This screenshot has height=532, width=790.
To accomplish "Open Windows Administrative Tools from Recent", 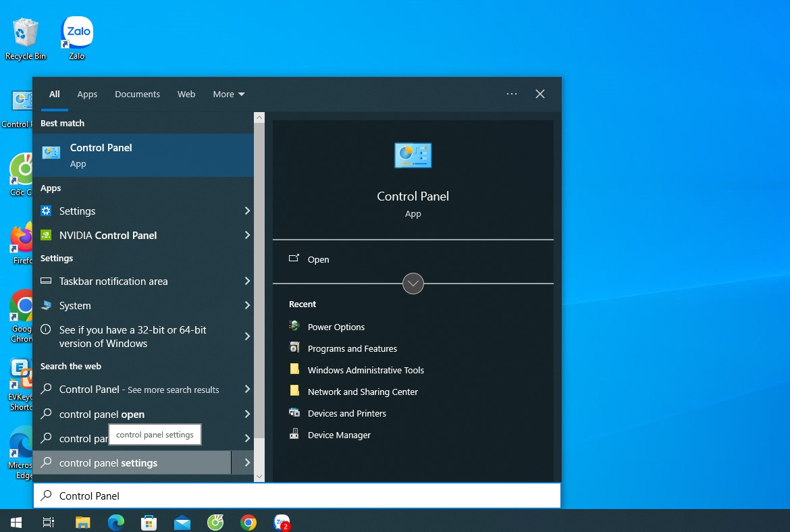I will (366, 370).
